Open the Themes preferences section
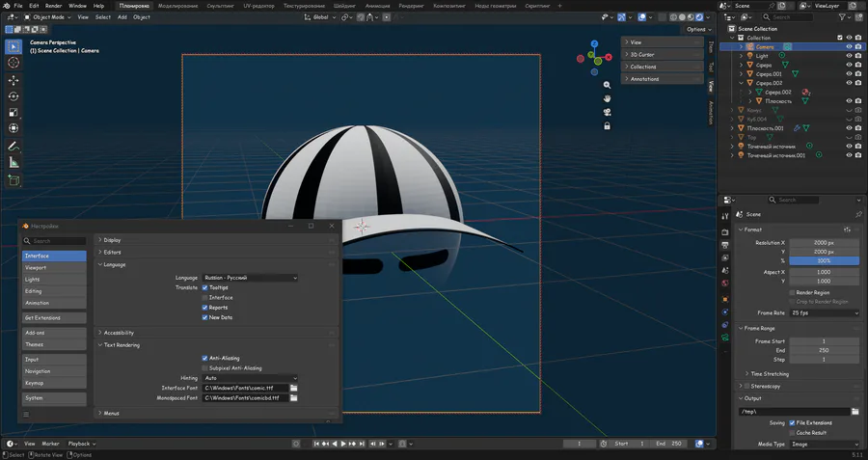868x460 pixels. 54,344
